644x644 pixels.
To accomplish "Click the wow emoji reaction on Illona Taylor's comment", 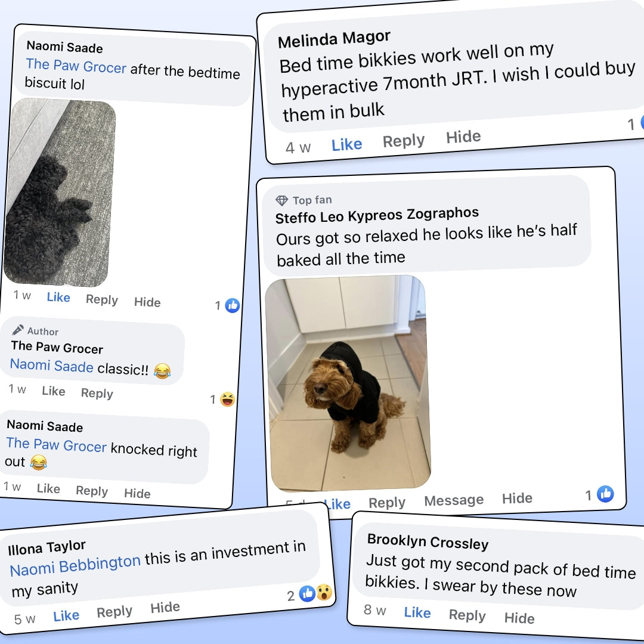I will pos(324,592).
